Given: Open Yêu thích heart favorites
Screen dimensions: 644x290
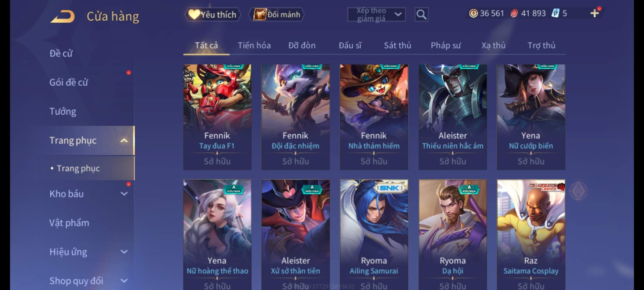Looking at the screenshot, I should [x=213, y=15].
